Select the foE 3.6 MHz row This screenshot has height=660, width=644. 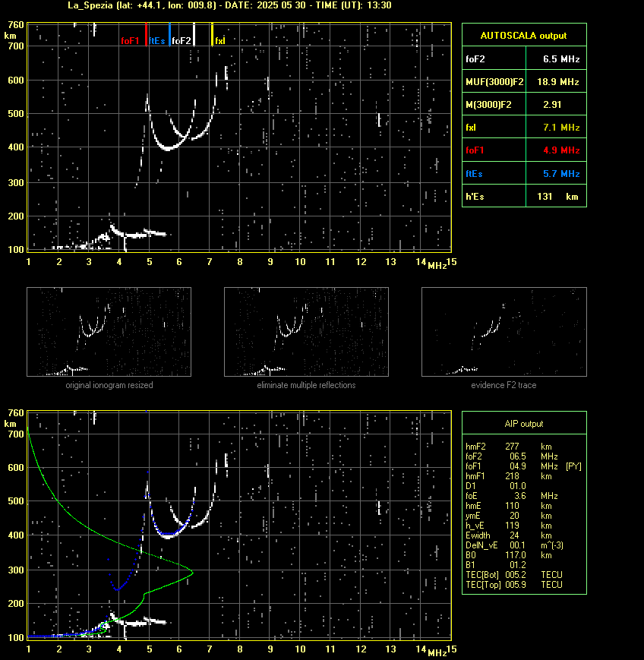pyautogui.click(x=512, y=496)
